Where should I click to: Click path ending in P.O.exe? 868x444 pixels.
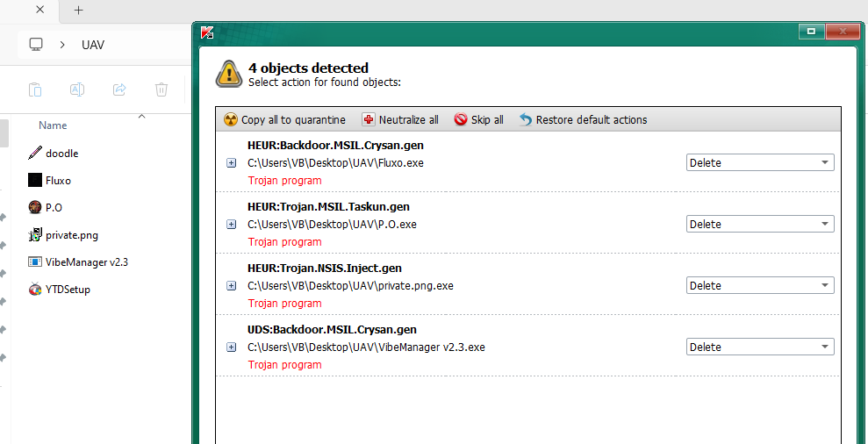click(x=332, y=225)
